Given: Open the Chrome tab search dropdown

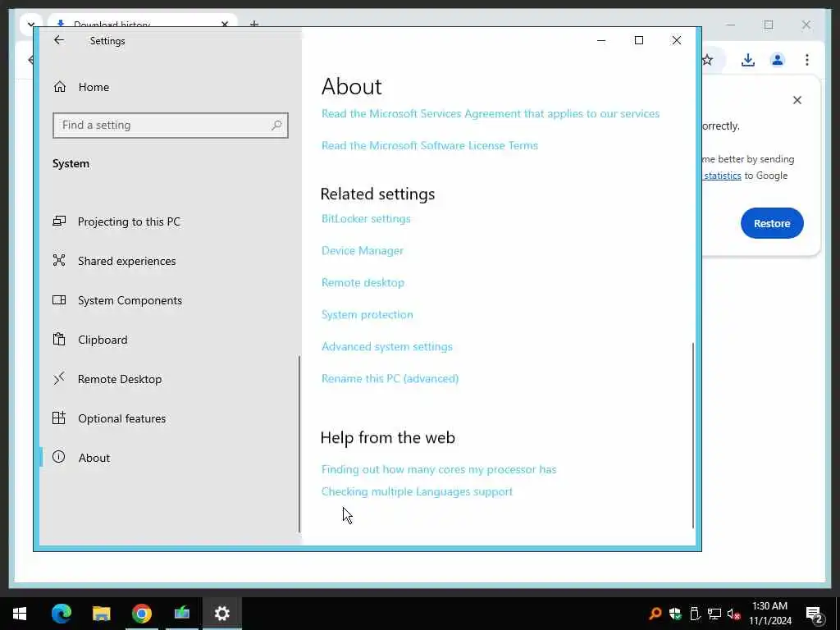Looking at the screenshot, I should [30, 24].
